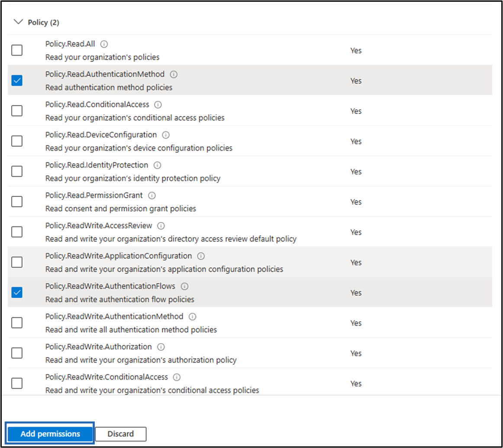Screen dimensions: 503x448
Task: Click 'Read your organization's conditional access policies' text
Action: [x=135, y=118]
